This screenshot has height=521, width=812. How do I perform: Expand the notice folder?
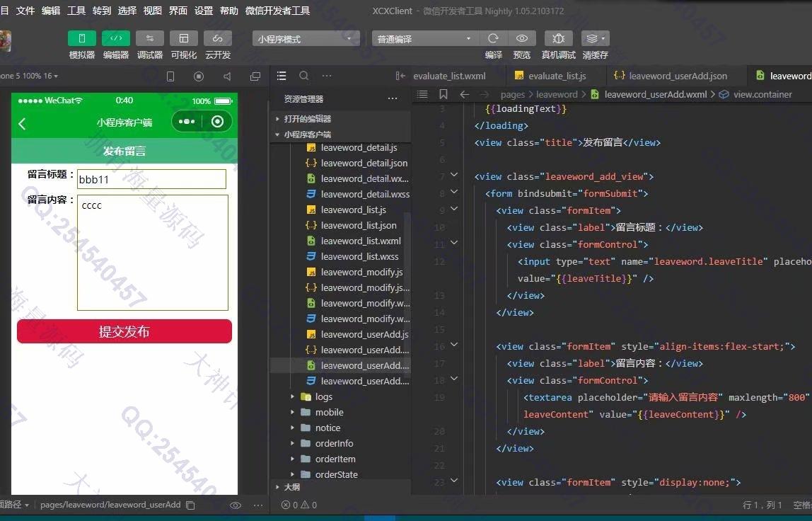(x=327, y=428)
